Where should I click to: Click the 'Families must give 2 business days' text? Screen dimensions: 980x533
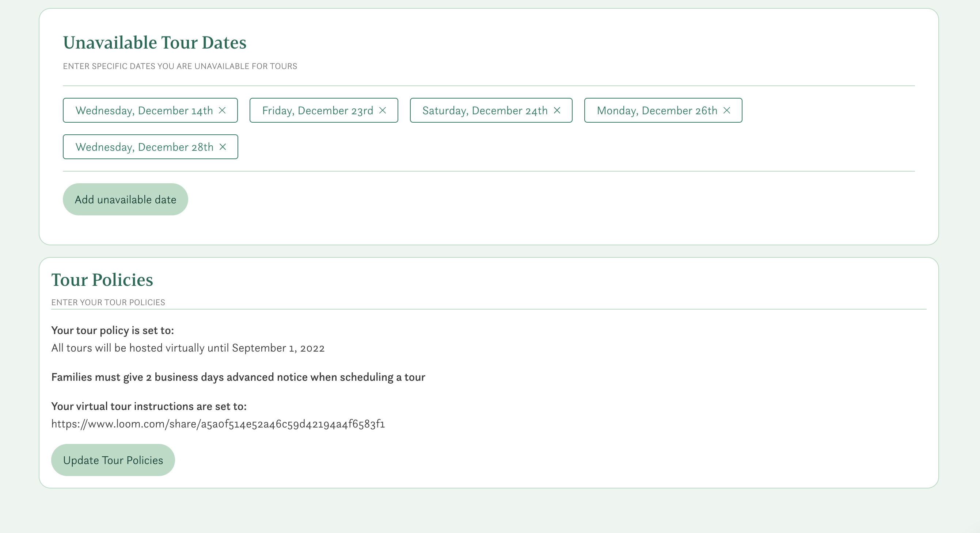tap(238, 377)
